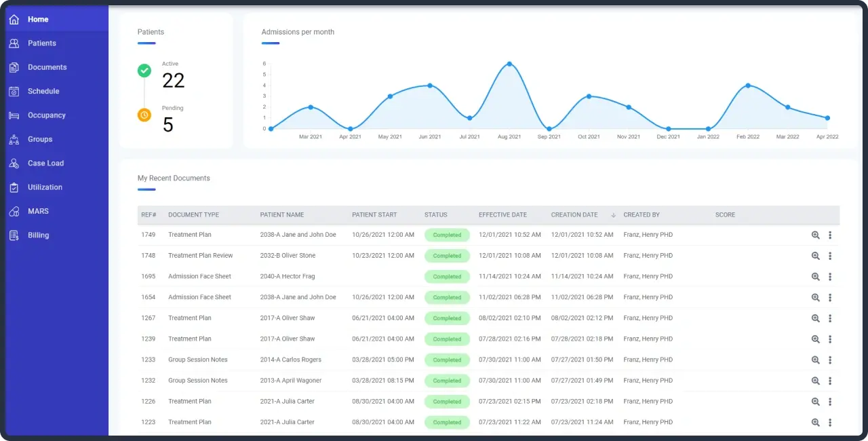This screenshot has width=868, height=441.
Task: Click Completed status badge for document 1654
Action: [447, 297]
